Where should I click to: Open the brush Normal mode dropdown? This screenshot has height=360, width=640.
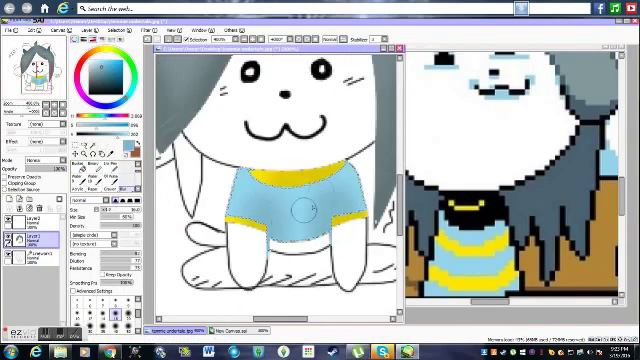pyautogui.click(x=90, y=200)
